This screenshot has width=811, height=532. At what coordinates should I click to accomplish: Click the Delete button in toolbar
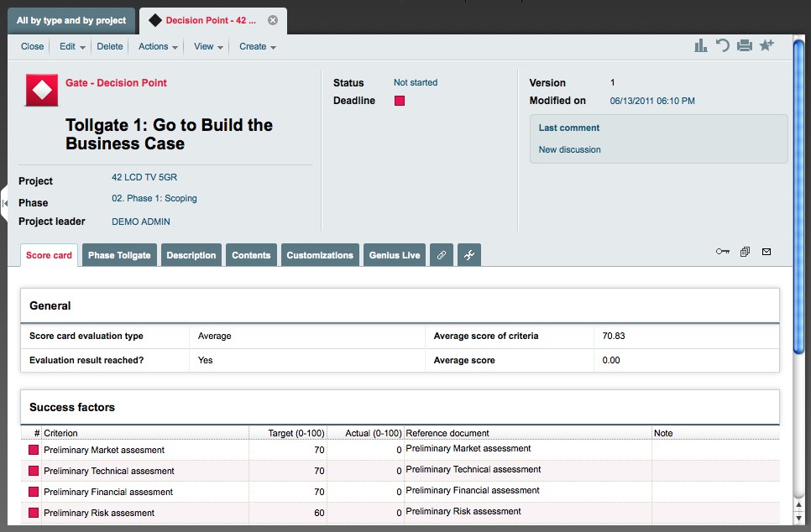[109, 47]
